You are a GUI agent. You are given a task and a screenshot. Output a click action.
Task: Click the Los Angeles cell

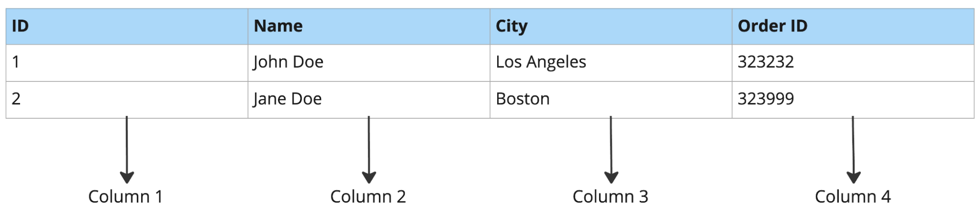[x=541, y=62]
